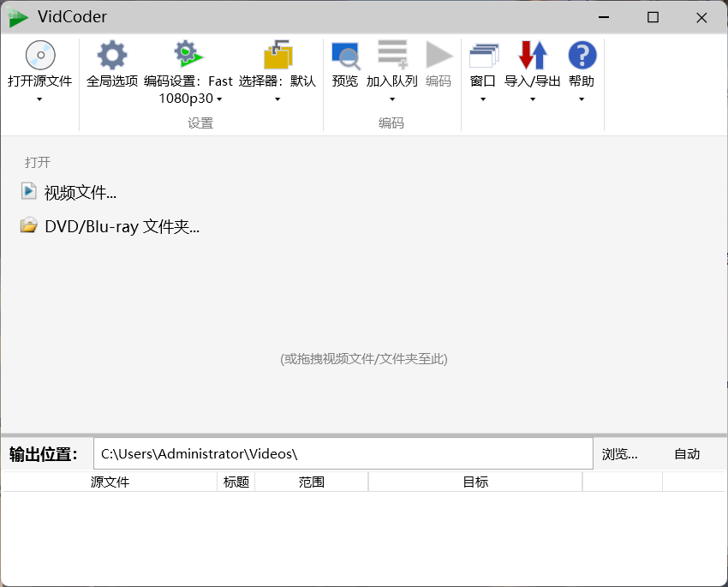Expand the 打开源文件 dropdown arrow
The width and height of the screenshot is (728, 587).
point(39,101)
